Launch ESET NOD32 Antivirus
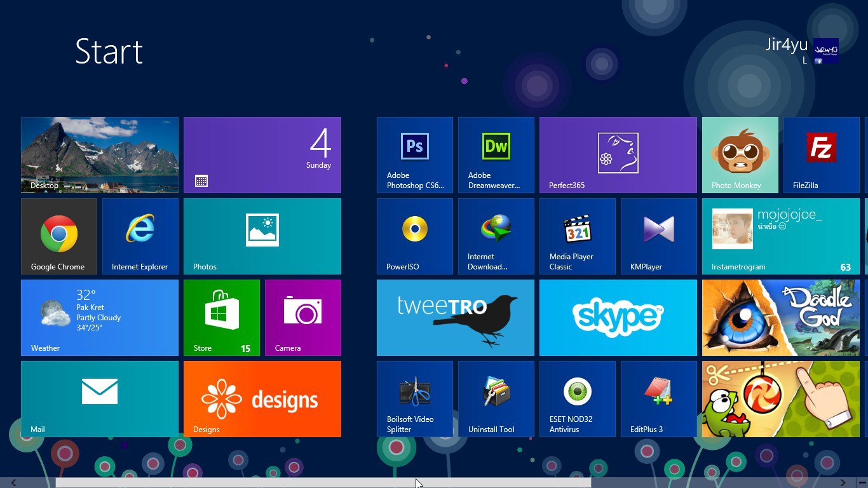Screen dimensions: 868x488 [x=578, y=399]
